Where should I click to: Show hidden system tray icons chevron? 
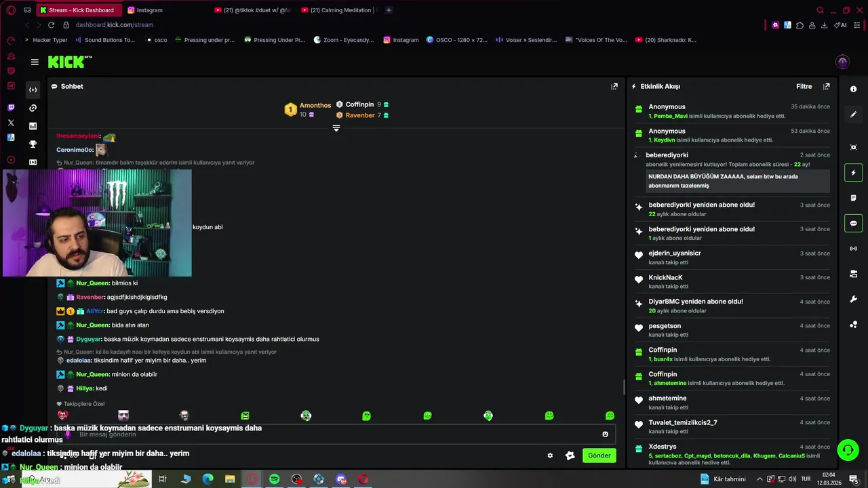pyautogui.click(x=759, y=479)
